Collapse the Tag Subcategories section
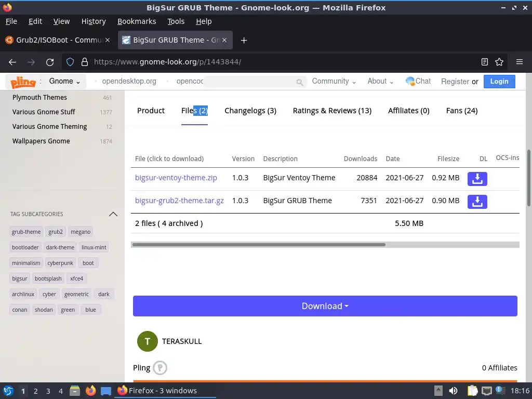Screen dimensions: 532x399 point(113,214)
